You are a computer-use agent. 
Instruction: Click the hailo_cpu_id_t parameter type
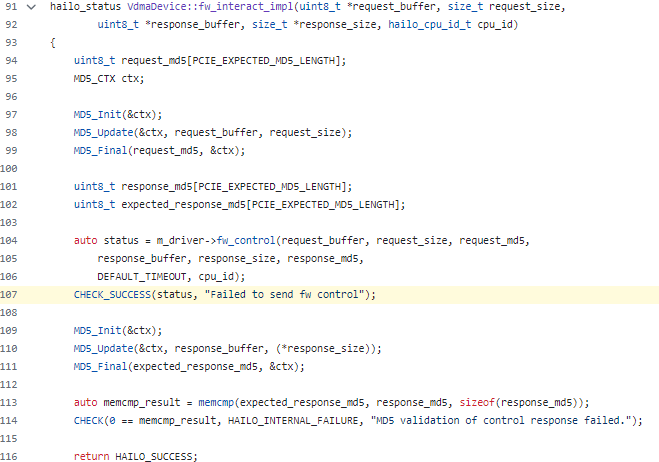pos(436,25)
